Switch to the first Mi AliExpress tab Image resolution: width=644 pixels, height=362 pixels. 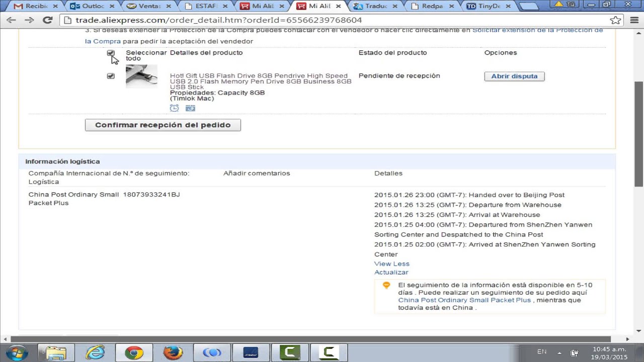pyautogui.click(x=261, y=7)
